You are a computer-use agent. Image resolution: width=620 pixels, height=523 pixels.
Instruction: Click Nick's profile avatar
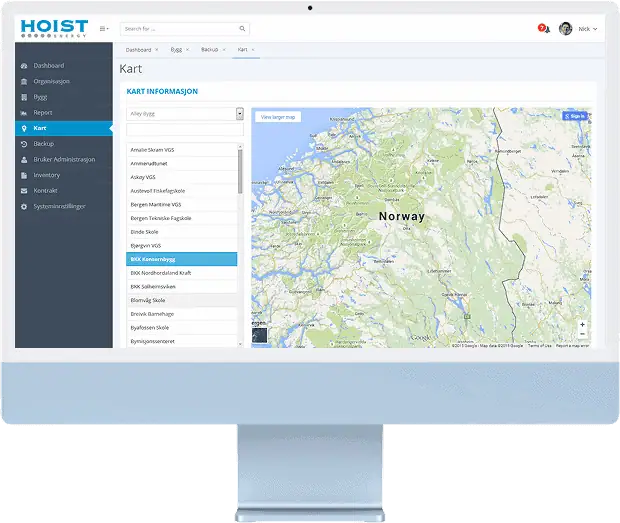tap(566, 29)
